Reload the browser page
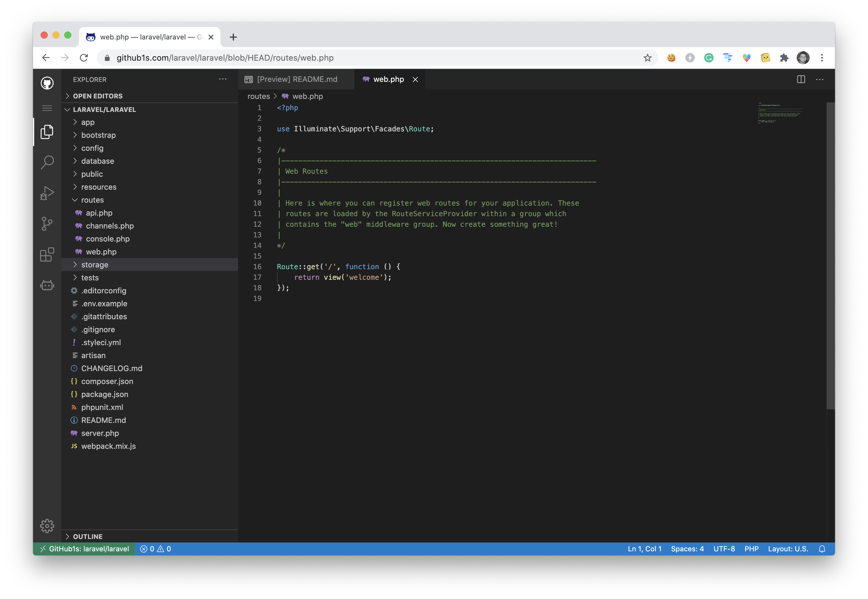The image size is (868, 599). 84,57
